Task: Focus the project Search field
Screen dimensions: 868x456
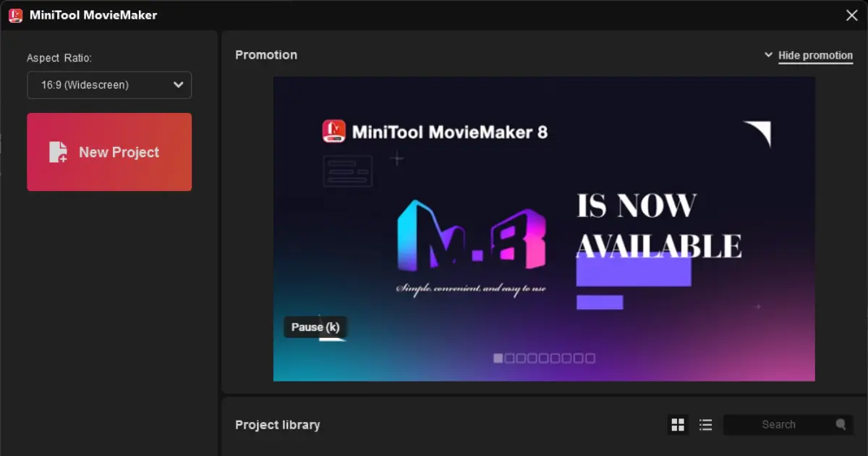Action: pos(787,425)
